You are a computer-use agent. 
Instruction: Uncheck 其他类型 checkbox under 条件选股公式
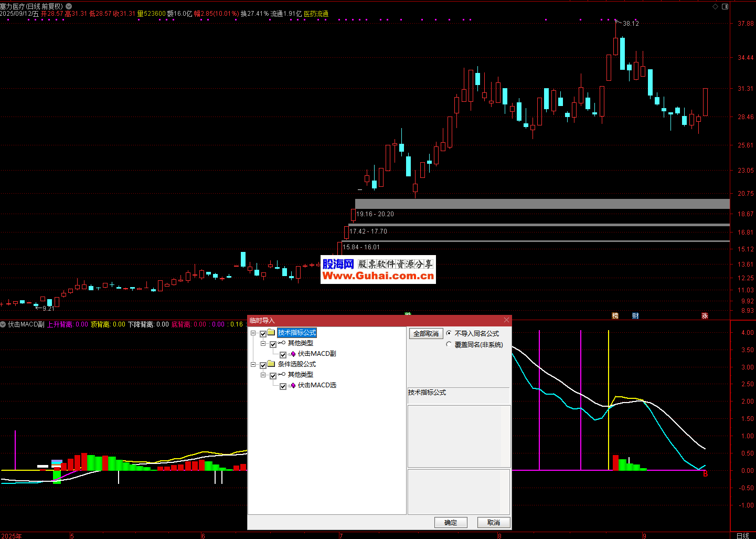[x=273, y=376]
